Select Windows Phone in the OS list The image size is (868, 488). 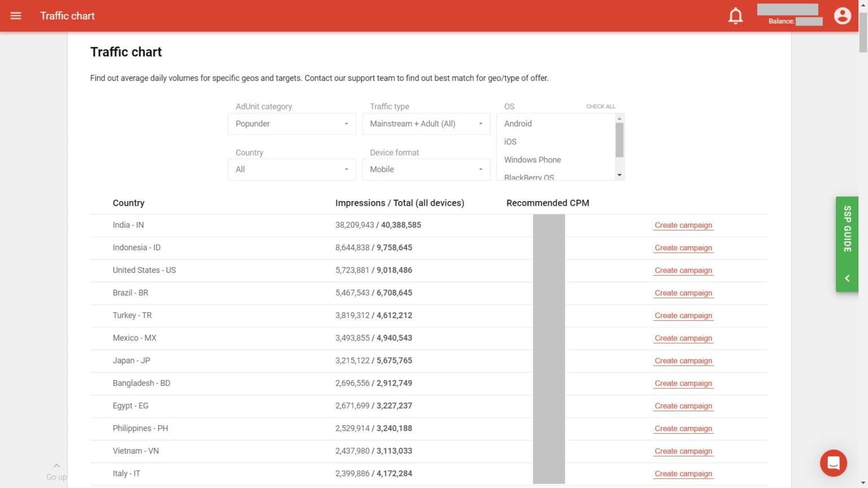pos(532,160)
